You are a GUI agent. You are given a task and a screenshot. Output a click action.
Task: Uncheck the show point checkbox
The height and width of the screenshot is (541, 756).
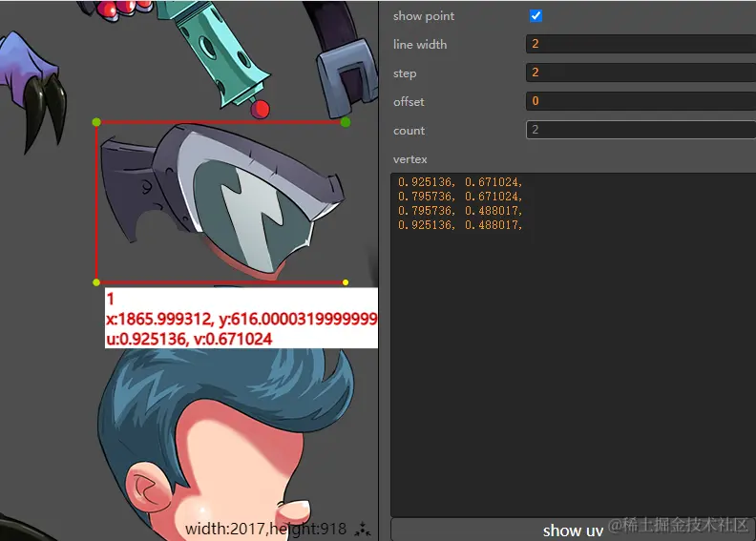535,16
